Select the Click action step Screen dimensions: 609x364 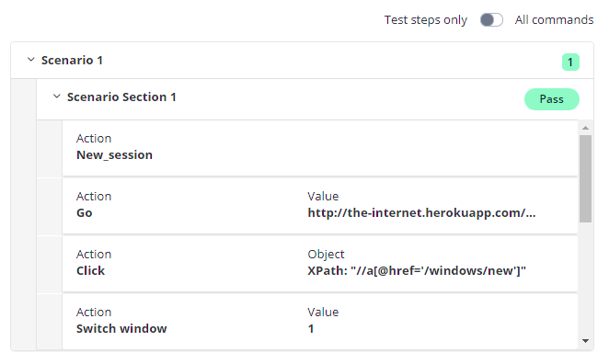click(320, 264)
